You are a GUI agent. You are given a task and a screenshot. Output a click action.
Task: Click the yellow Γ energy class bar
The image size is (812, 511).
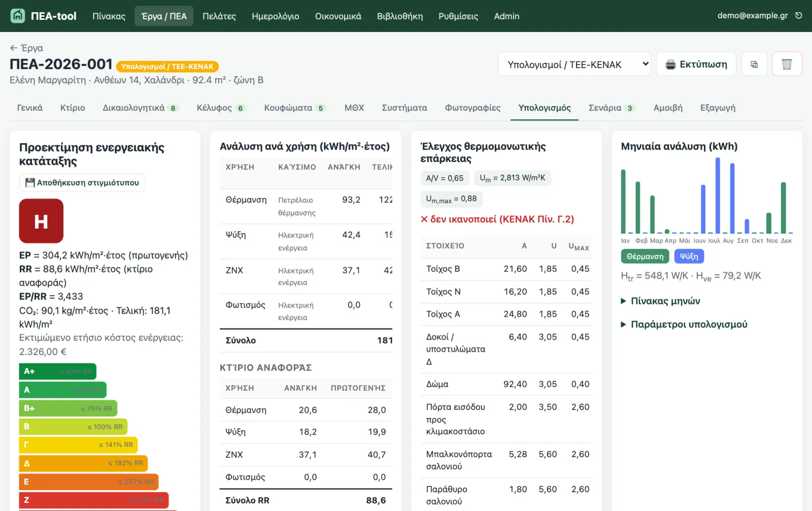click(78, 445)
